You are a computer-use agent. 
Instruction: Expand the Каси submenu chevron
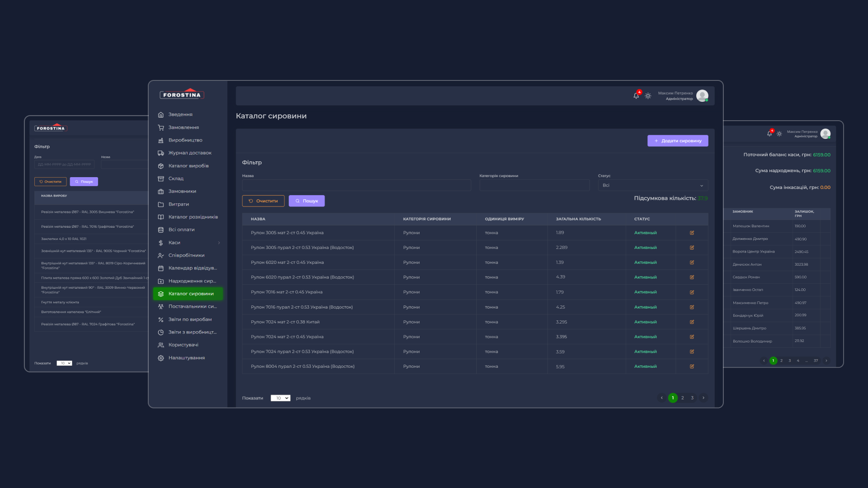[x=219, y=243]
